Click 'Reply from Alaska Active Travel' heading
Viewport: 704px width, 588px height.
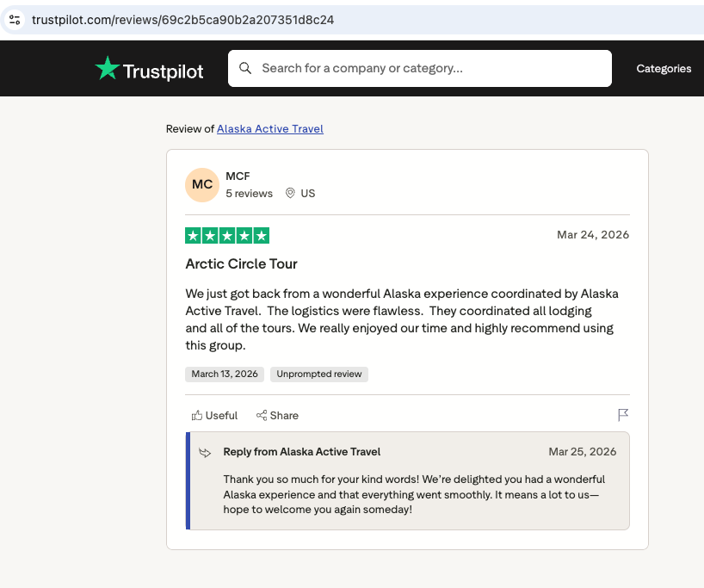coord(302,452)
